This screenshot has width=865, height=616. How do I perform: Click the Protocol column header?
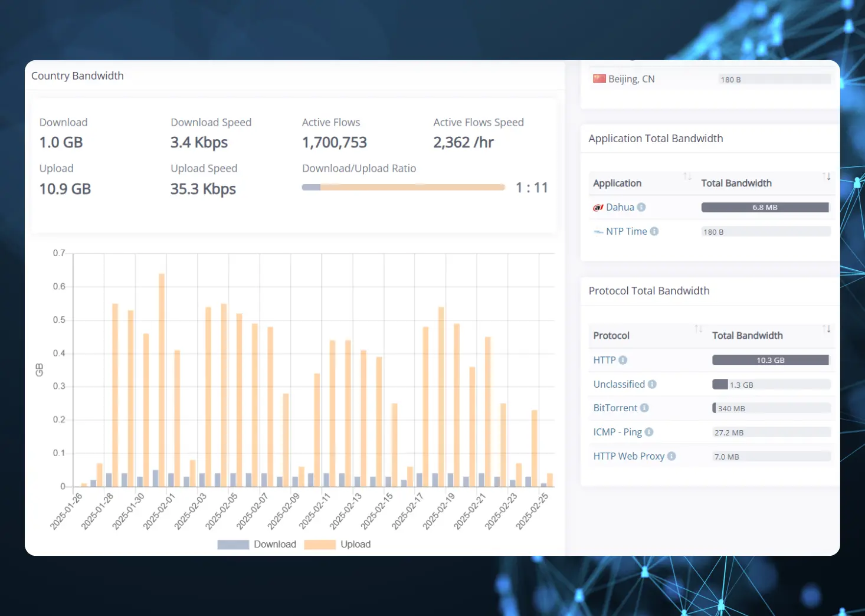pyautogui.click(x=611, y=336)
